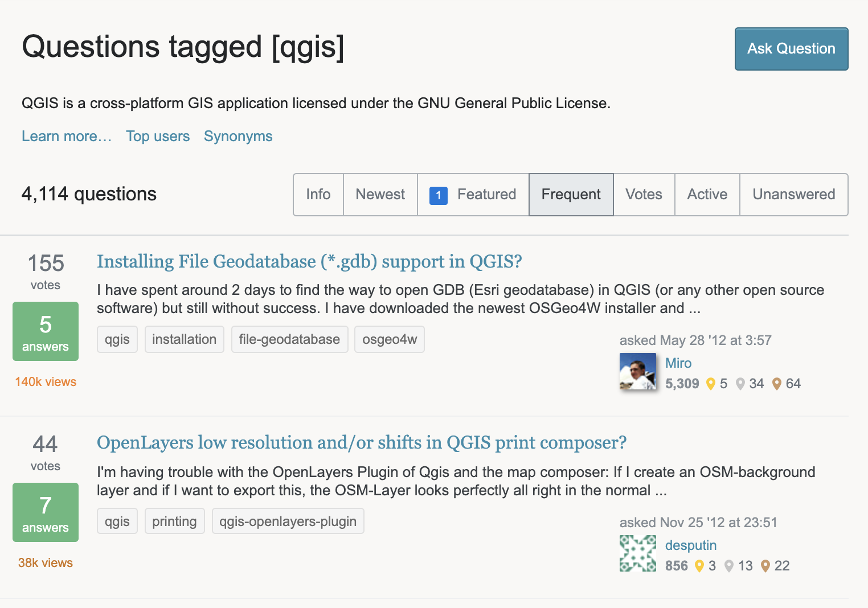Open the Learn more… link
This screenshot has width=868, height=608.
point(67,137)
